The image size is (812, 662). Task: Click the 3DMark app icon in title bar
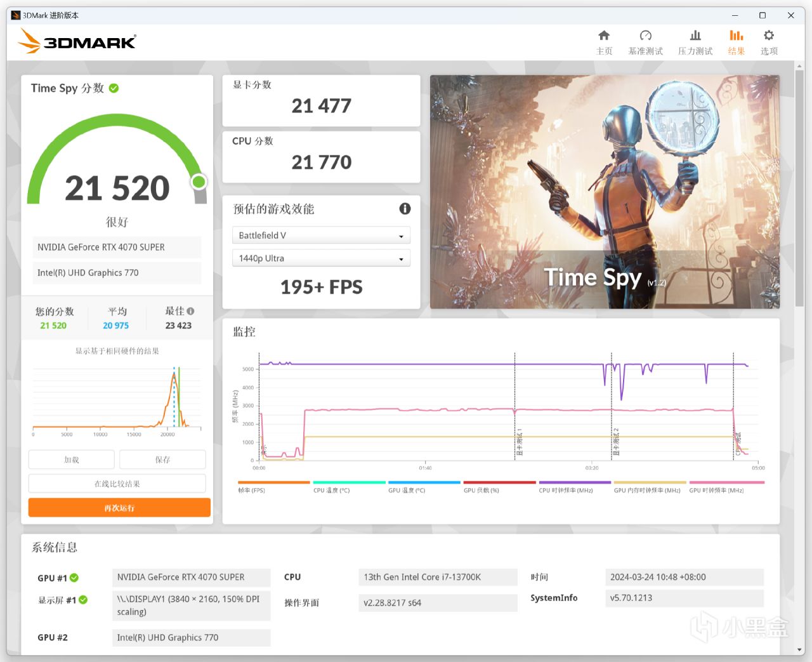click(16, 15)
